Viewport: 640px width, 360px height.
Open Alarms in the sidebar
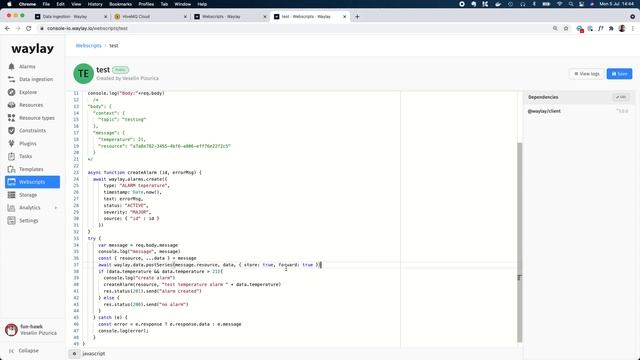(27, 67)
